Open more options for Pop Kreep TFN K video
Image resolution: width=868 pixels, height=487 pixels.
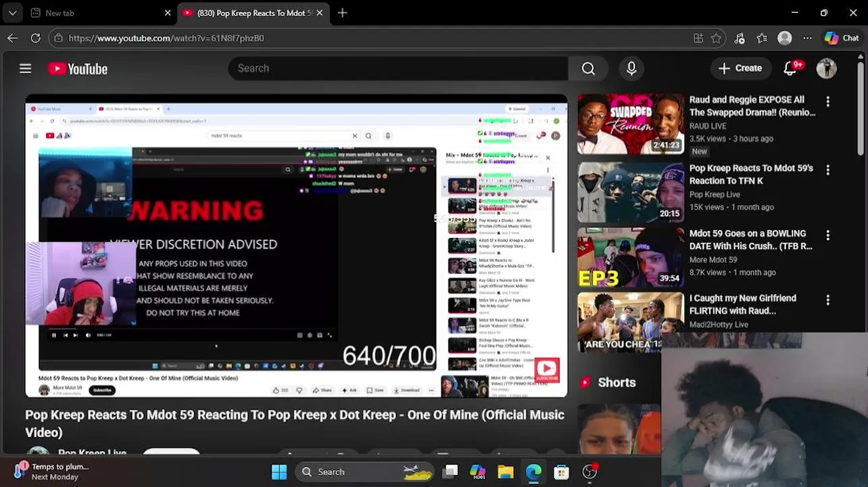click(x=827, y=170)
